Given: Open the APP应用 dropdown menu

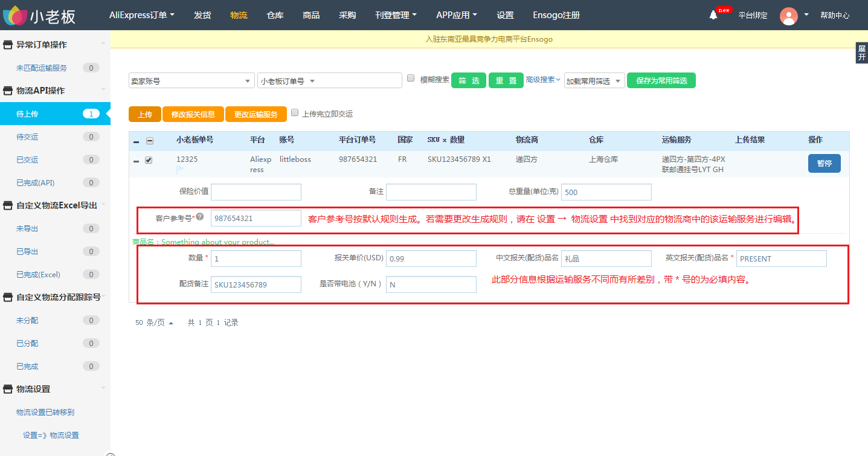Looking at the screenshot, I should coord(457,15).
